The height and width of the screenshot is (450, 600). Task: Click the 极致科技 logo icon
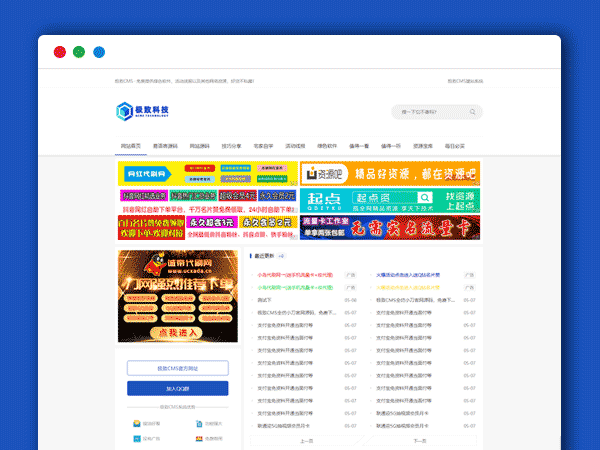point(124,111)
